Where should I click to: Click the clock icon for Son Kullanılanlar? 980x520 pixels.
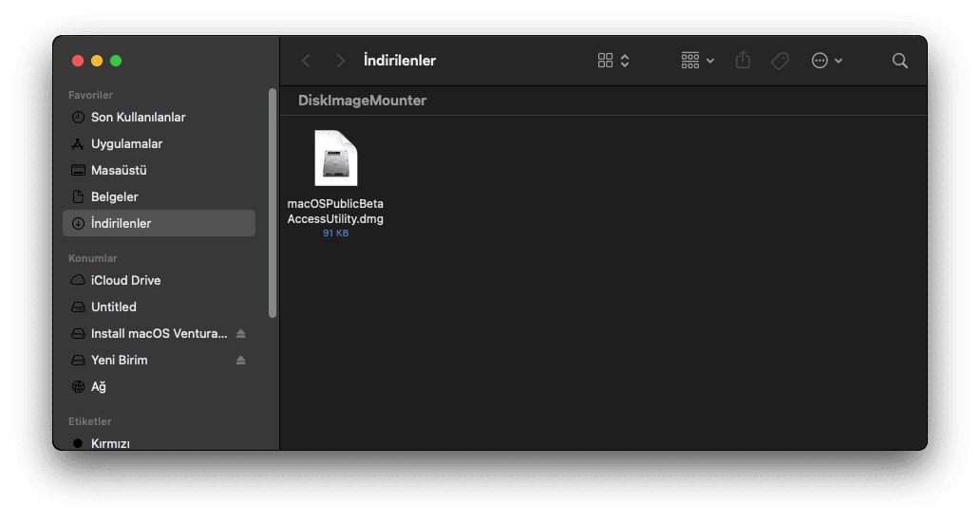click(78, 118)
